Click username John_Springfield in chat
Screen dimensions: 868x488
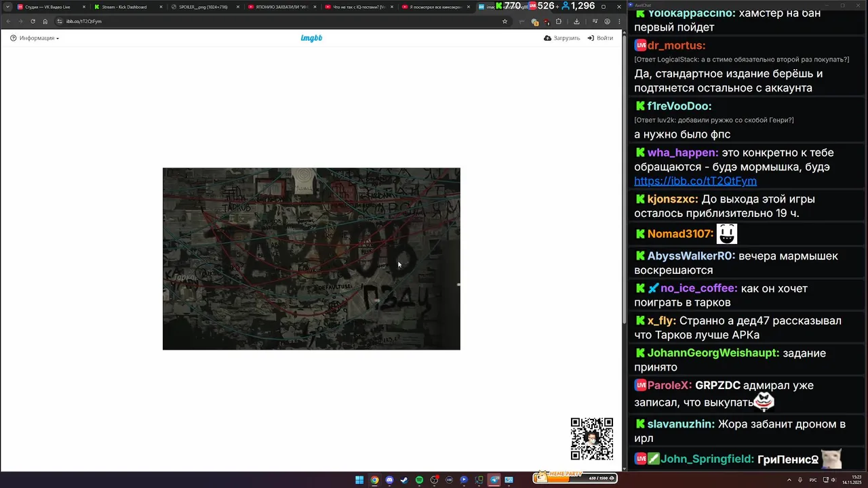(707, 459)
